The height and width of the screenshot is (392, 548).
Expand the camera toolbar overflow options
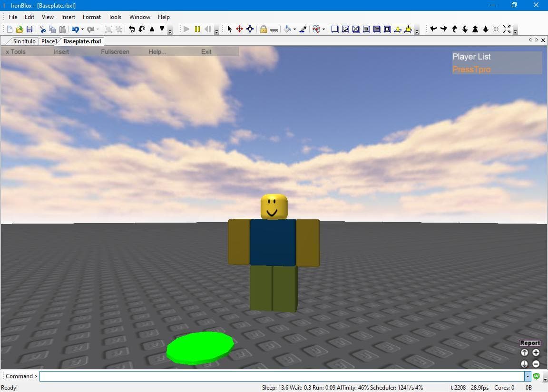click(x=516, y=31)
